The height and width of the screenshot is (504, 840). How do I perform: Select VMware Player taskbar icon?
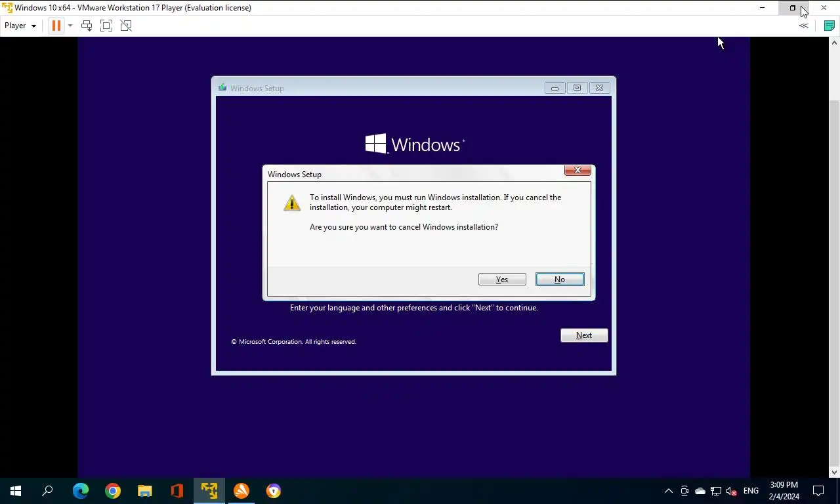pyautogui.click(x=209, y=491)
